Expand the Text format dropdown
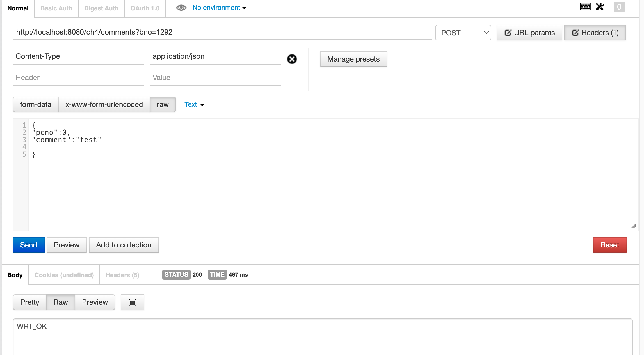Screen dimensions: 644x355 (194, 104)
